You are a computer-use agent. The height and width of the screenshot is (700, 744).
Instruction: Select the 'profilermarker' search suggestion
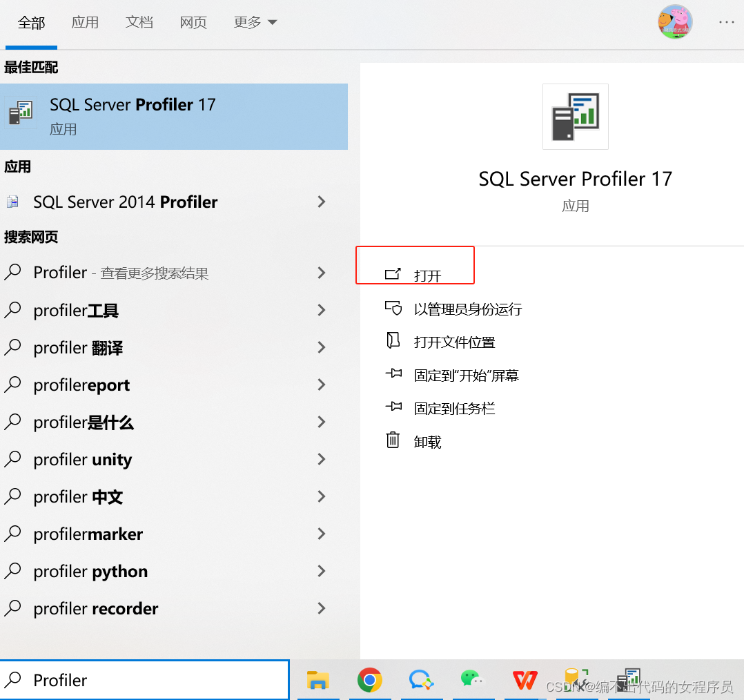[174, 534]
